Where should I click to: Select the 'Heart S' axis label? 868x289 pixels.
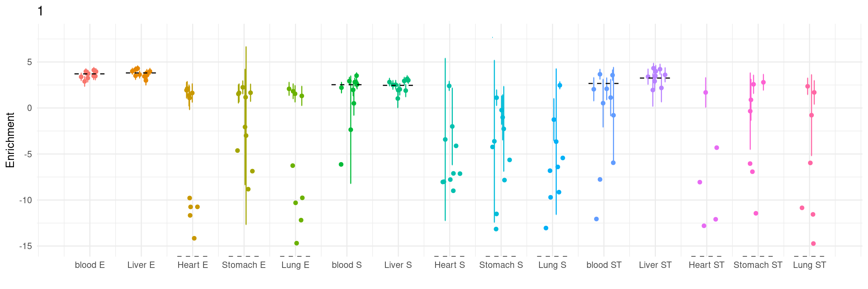[x=449, y=265]
